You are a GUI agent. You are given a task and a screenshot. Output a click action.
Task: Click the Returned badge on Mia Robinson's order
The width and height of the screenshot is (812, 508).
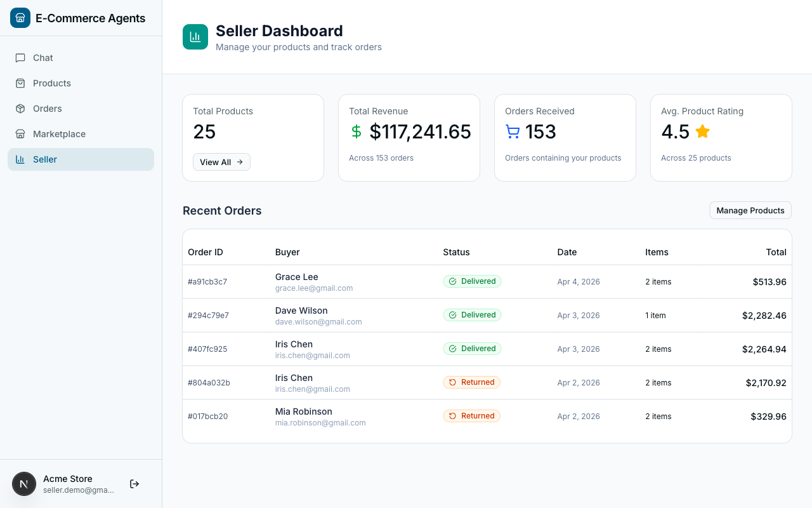tap(471, 416)
